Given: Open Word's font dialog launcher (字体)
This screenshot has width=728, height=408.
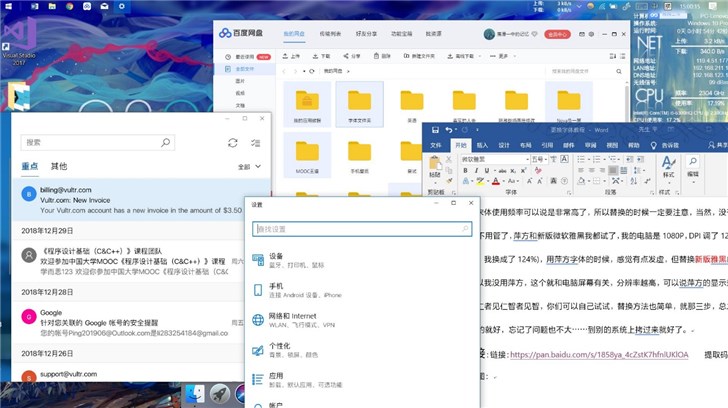Looking at the screenshot, I should 569,192.
